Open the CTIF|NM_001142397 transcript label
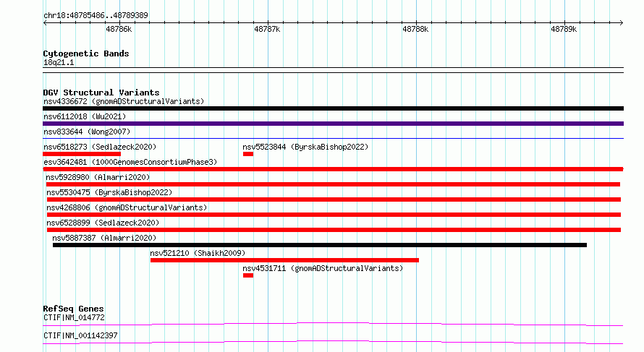 (80, 335)
